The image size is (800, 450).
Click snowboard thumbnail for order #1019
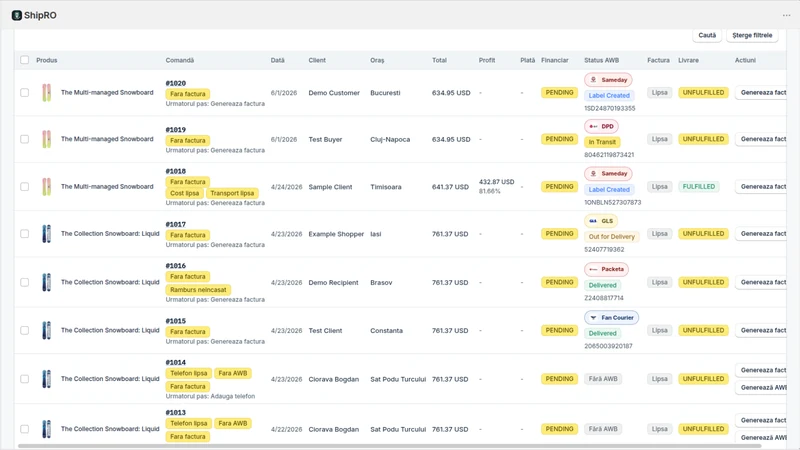46,139
